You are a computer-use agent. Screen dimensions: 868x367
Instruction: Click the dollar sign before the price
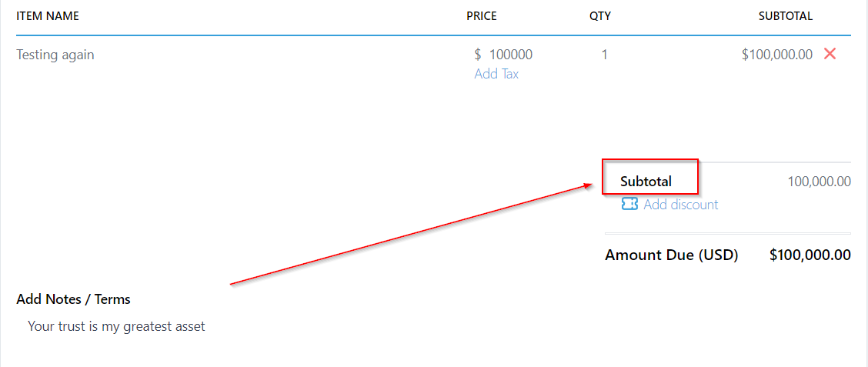click(478, 55)
